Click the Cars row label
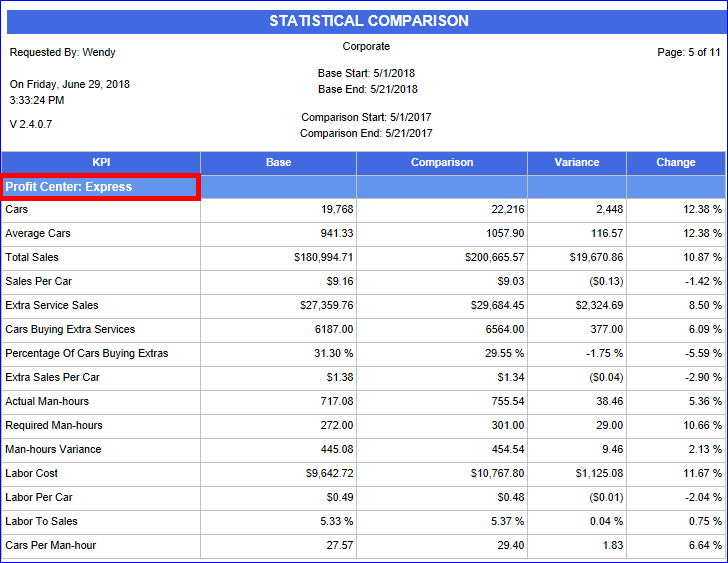Viewport: 728px width, 563px height. (17, 210)
